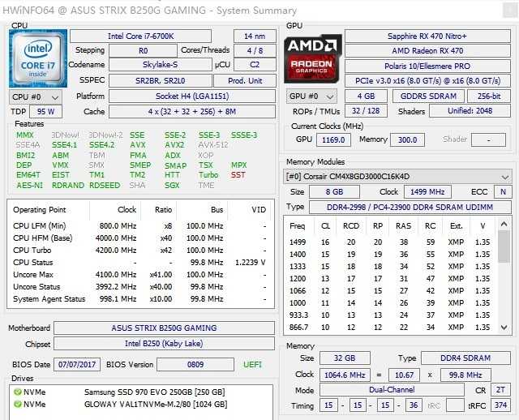Click the Sapphire RX 470 Nitro+ field
This screenshot has width=519, height=420.
pos(428,36)
